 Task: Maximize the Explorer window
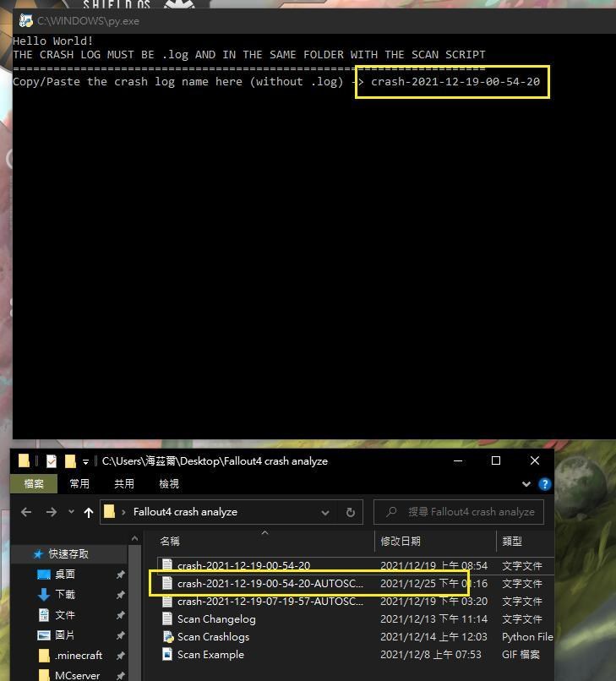tap(496, 460)
